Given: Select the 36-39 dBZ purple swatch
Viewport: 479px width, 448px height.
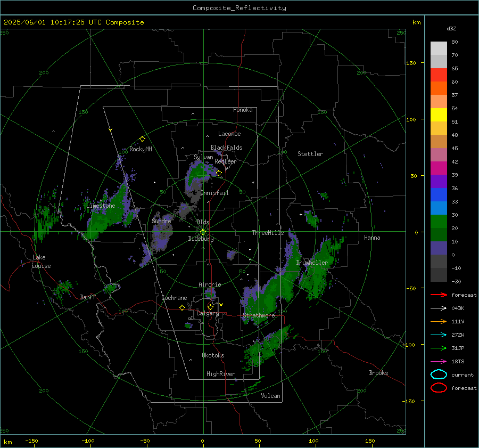Looking at the screenshot, I should (439, 181).
